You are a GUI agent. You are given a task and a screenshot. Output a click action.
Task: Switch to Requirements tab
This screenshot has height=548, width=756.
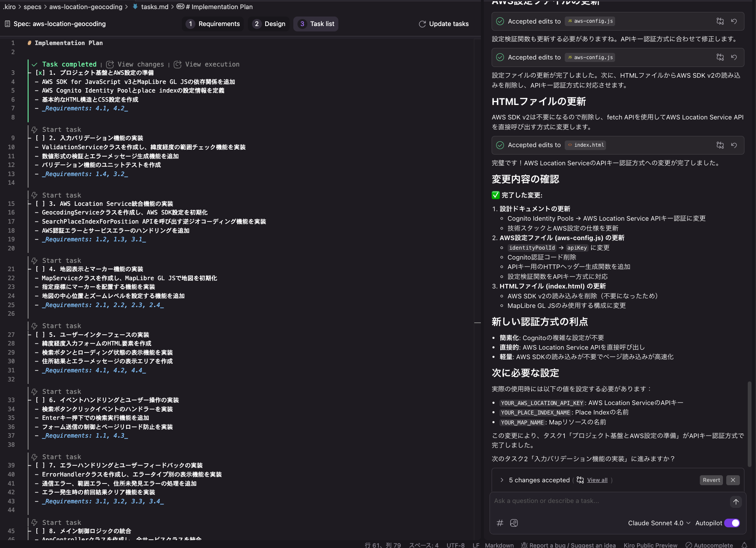point(213,24)
